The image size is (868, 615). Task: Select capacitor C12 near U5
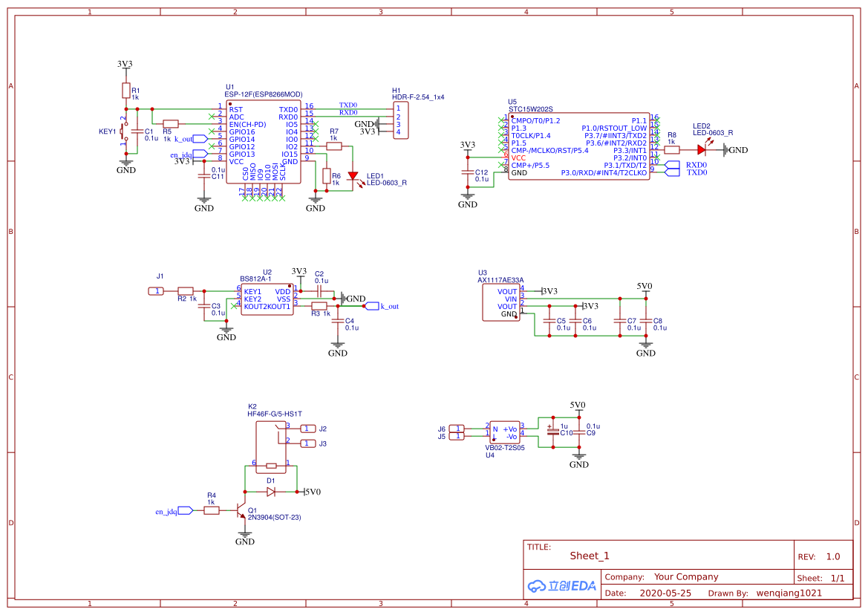pos(468,173)
